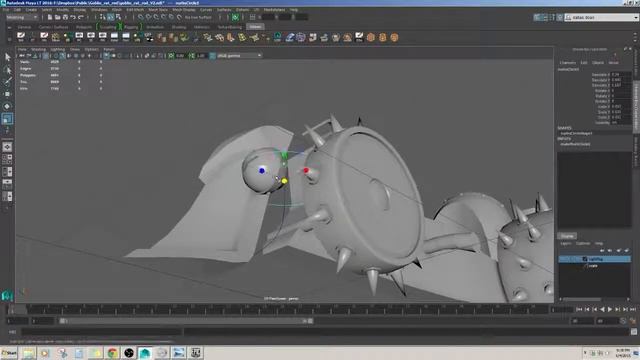Select nurbsCircleShape1 under SHAPES
The height and width of the screenshot is (360, 640).
tap(576, 133)
